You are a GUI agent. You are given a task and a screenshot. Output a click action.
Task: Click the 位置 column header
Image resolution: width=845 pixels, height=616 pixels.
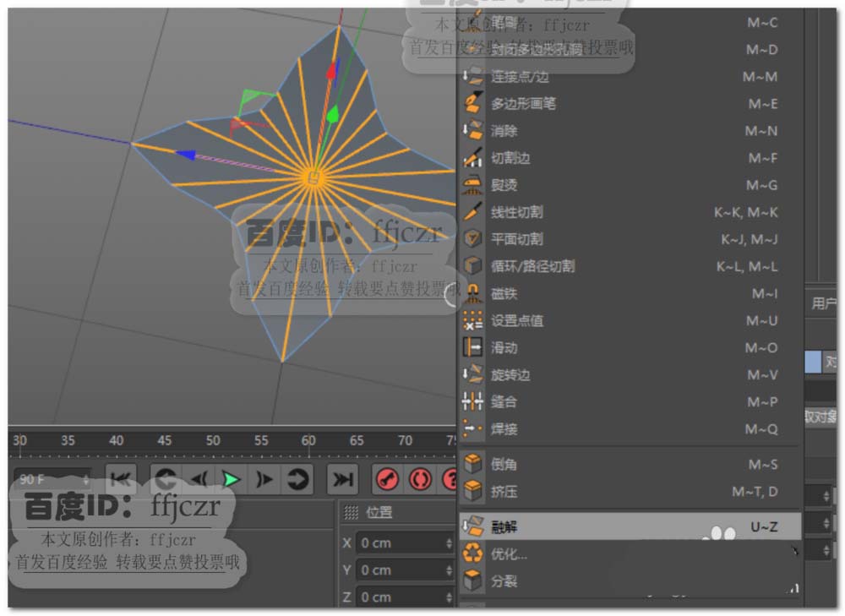click(379, 512)
